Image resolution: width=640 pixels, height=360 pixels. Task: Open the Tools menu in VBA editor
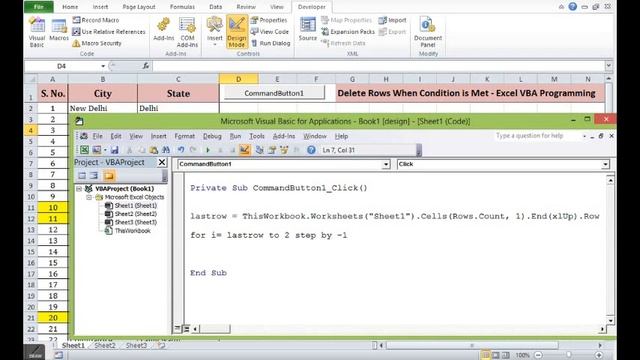pos(257,136)
